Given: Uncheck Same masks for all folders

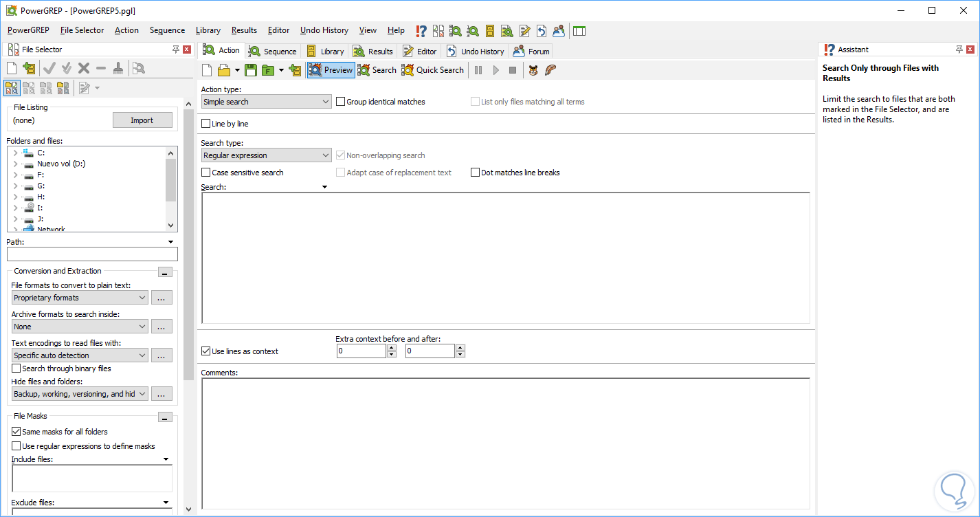Looking at the screenshot, I should (16, 432).
